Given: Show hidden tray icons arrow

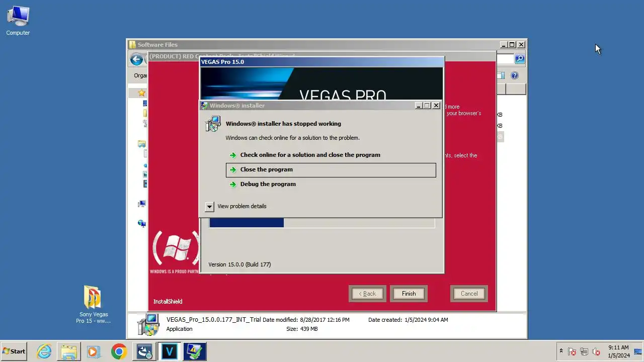Looking at the screenshot, I should click(x=561, y=351).
